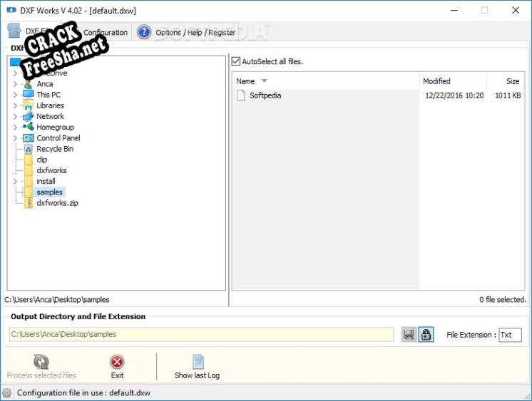Click the Process selected files icon
This screenshot has width=532, height=401.
click(41, 362)
